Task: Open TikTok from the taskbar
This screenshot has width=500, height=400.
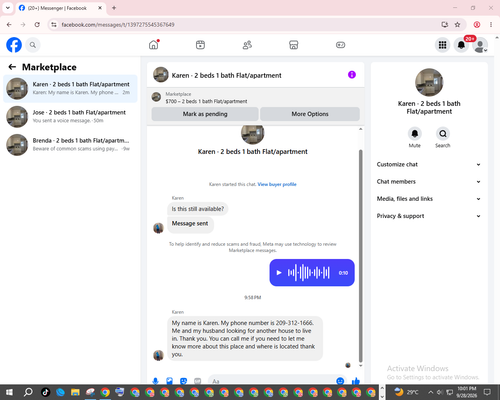Action: (46, 392)
